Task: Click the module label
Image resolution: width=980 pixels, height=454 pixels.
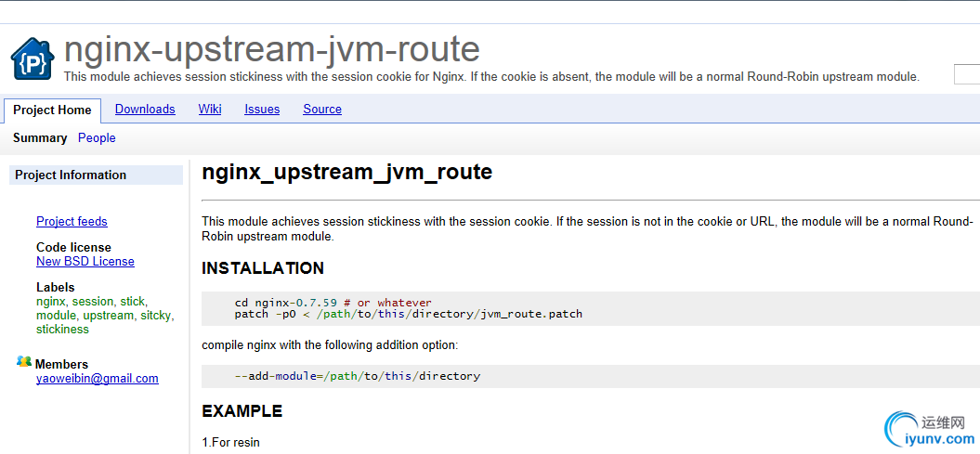Action: click(x=57, y=316)
